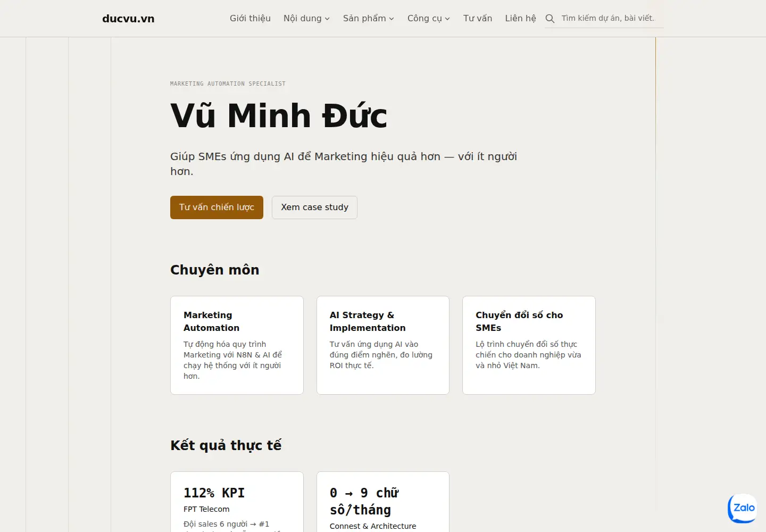
Task: Open the Zalo chat bubble
Action: (743, 508)
